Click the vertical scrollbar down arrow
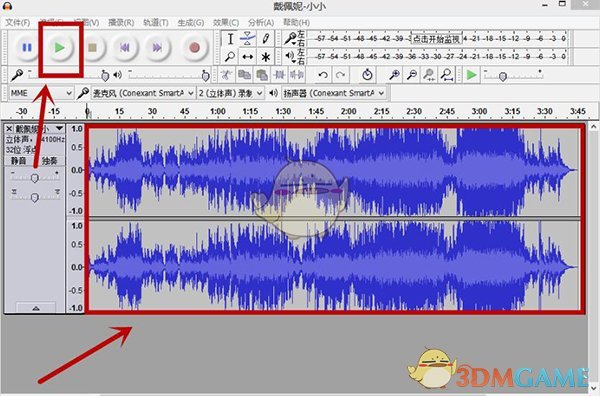This screenshot has height=396, width=600. tap(593, 389)
